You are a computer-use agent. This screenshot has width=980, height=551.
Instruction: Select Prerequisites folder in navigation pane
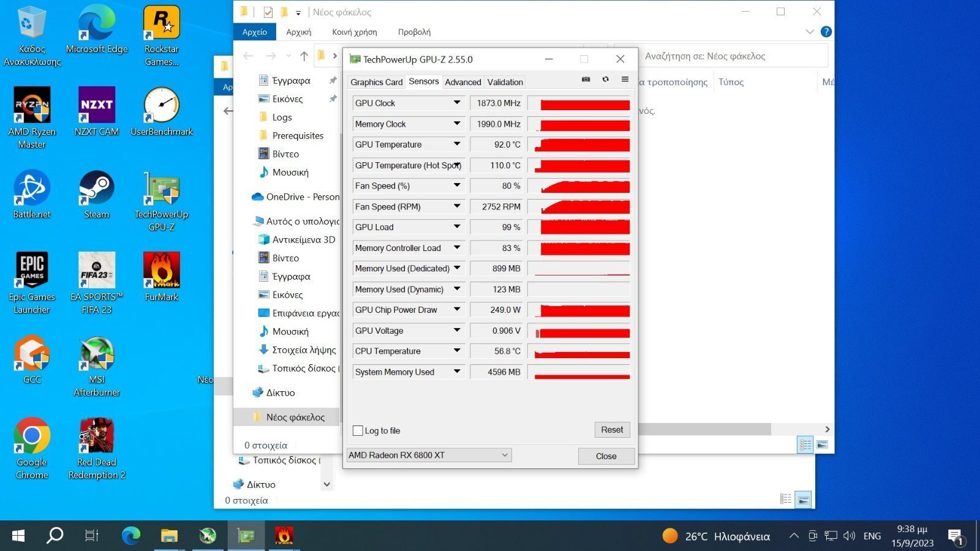tap(298, 135)
